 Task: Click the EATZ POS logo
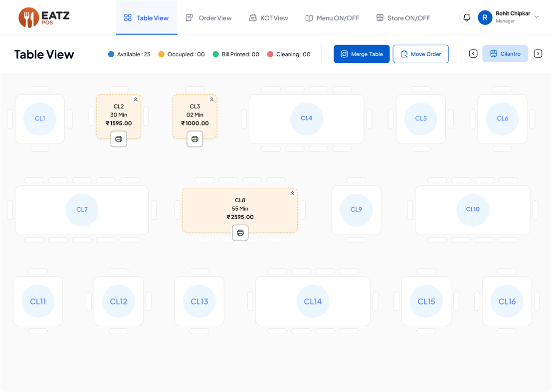click(44, 17)
